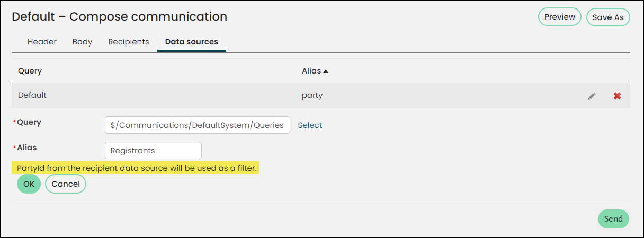Edit the Default data source with pencil icon
The width and height of the screenshot is (644, 238).
click(x=592, y=96)
